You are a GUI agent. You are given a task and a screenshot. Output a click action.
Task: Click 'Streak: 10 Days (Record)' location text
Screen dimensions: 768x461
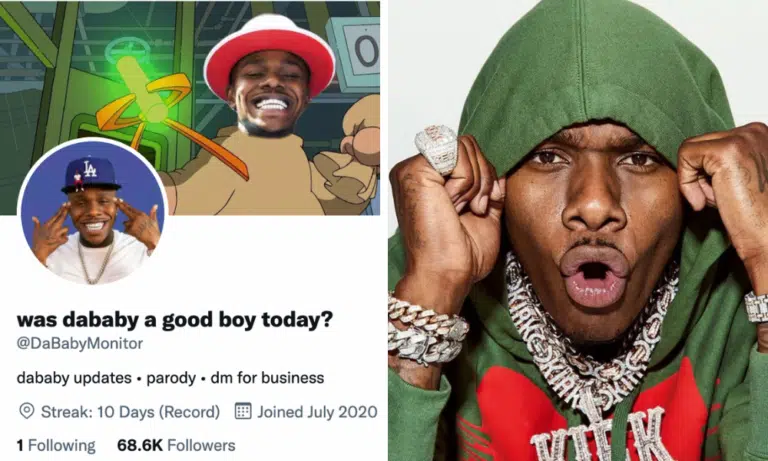130,412
